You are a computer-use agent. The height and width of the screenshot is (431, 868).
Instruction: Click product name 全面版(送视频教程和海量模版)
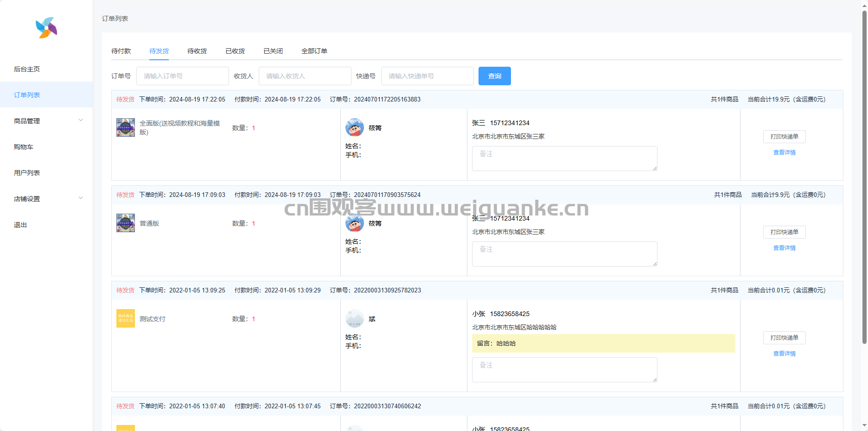tap(180, 127)
